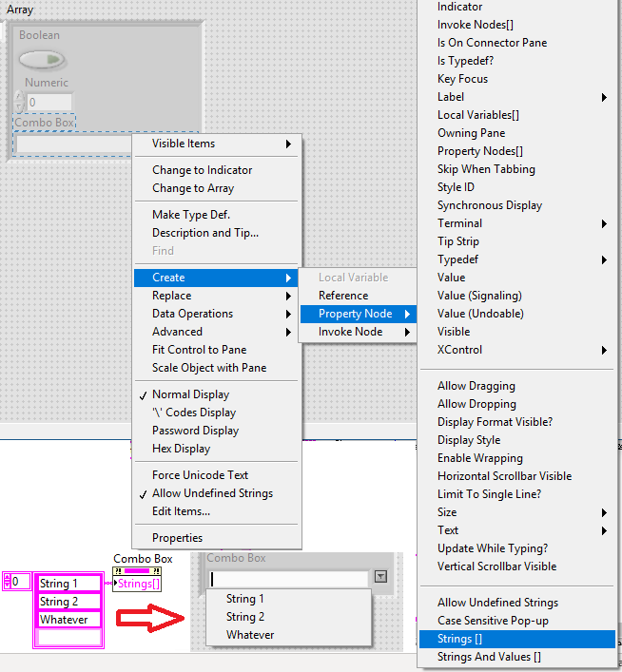
Task: Select Value (Undoable) property
Action: pos(516,314)
